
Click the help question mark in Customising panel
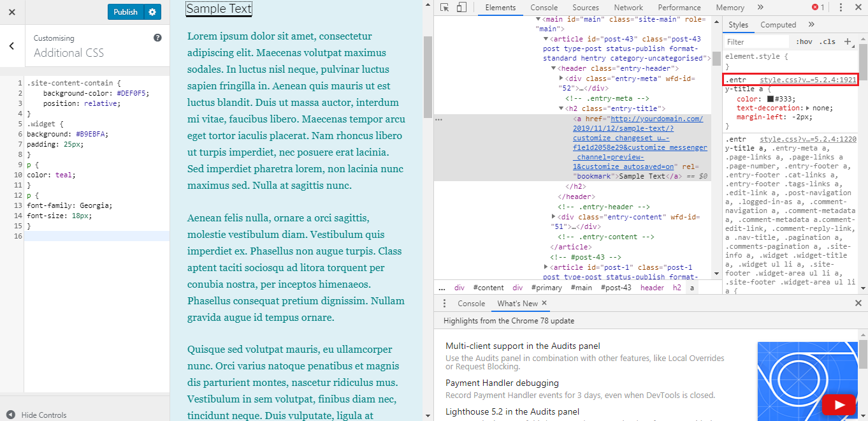coord(156,38)
